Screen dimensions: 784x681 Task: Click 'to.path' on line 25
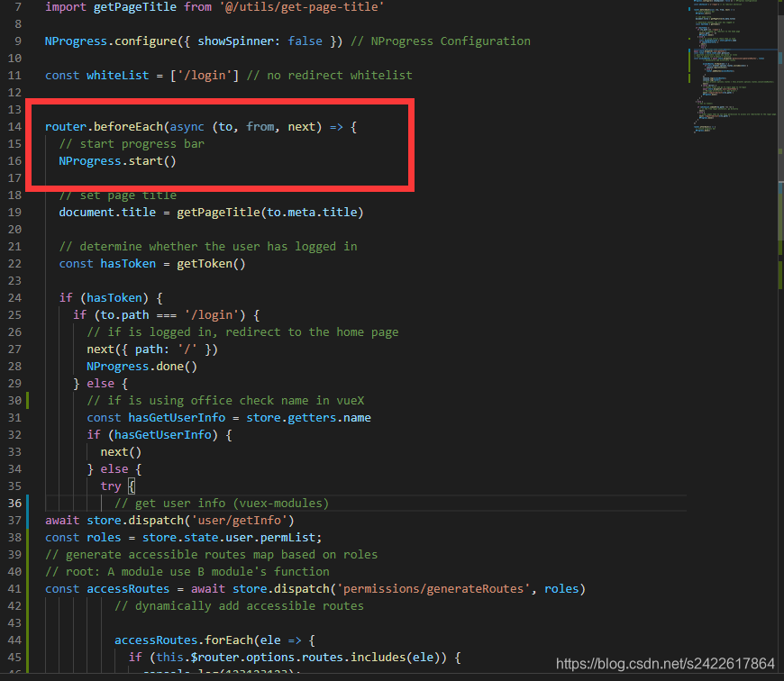click(x=124, y=315)
